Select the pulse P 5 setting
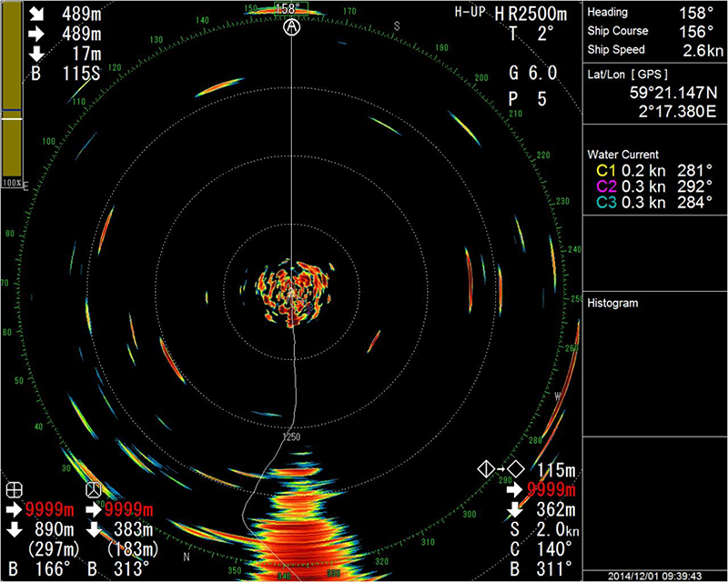728x582 pixels. coord(532,98)
